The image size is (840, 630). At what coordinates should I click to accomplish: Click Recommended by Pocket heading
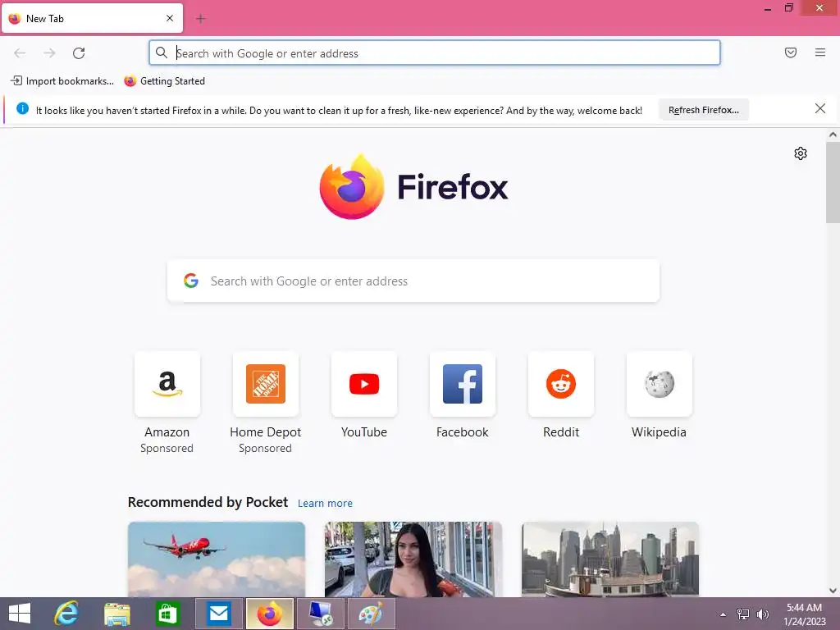click(208, 503)
